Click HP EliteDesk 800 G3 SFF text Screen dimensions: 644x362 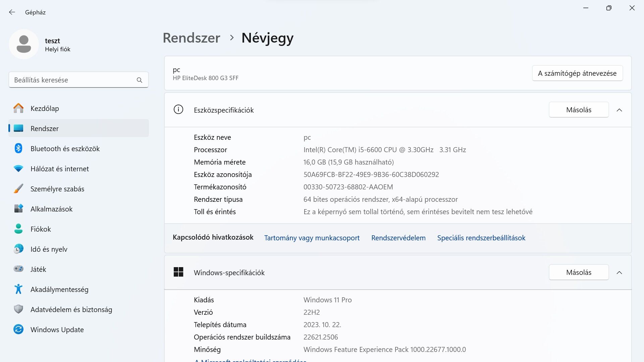(x=206, y=78)
